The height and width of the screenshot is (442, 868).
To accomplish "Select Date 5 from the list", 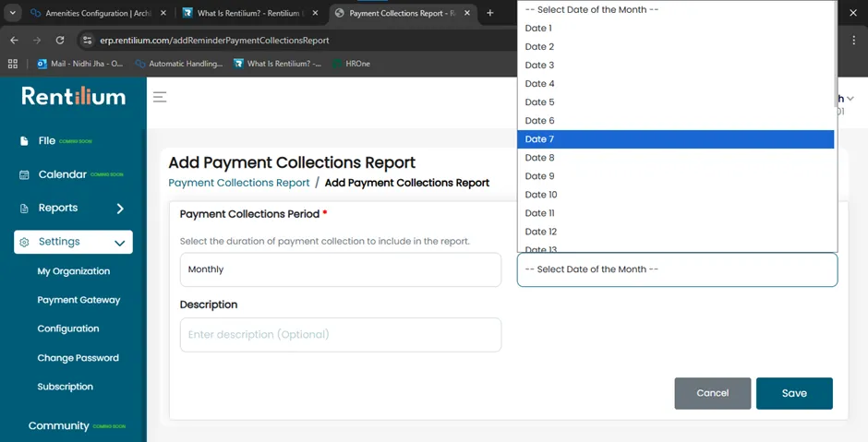I will click(x=675, y=102).
